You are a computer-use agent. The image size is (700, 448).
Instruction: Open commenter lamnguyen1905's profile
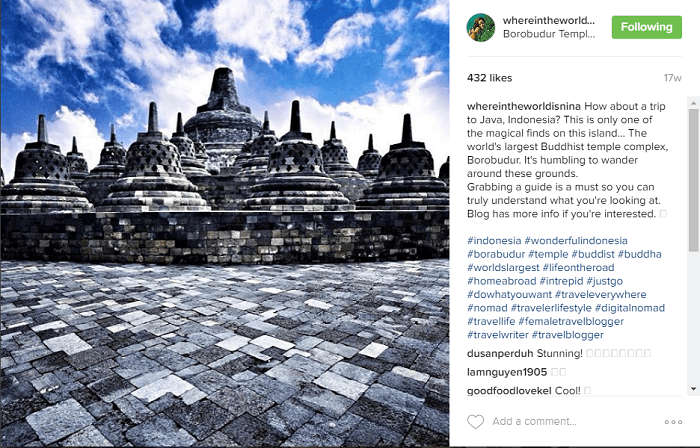click(507, 372)
